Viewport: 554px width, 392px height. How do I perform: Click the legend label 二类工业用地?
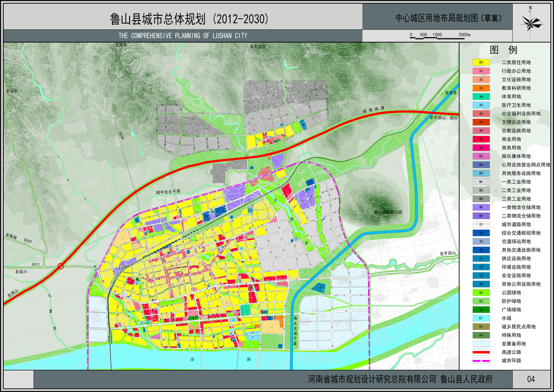click(x=516, y=190)
